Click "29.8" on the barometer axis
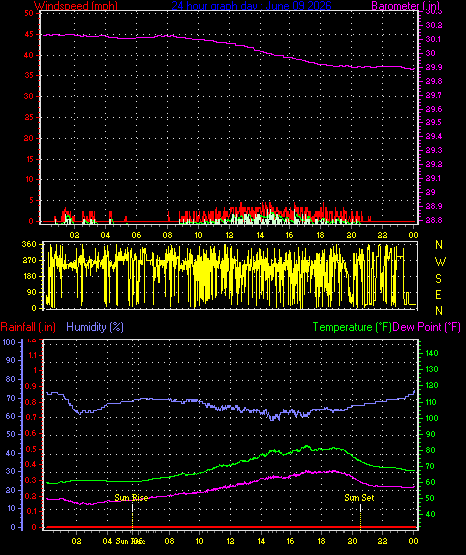This screenshot has height=555, width=466. tap(434, 81)
